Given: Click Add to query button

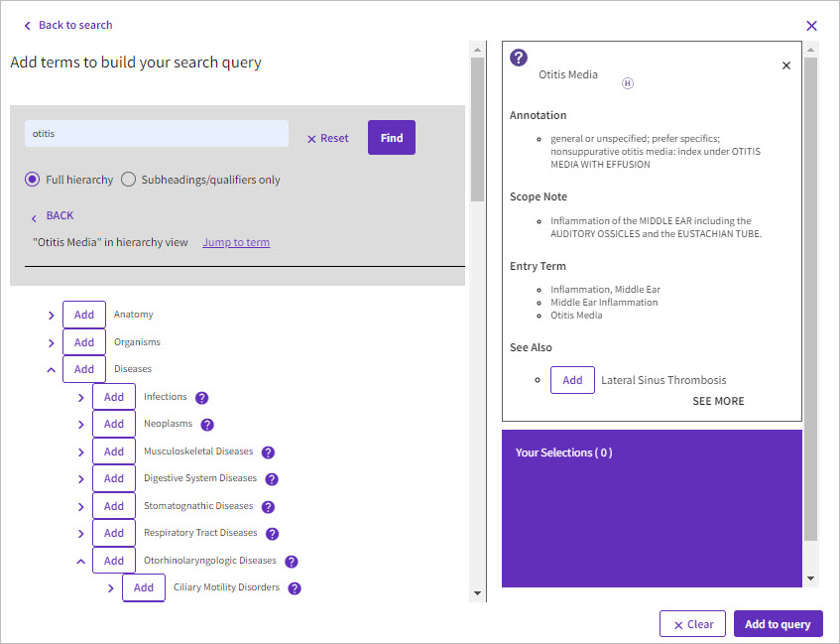Looking at the screenshot, I should 778,624.
